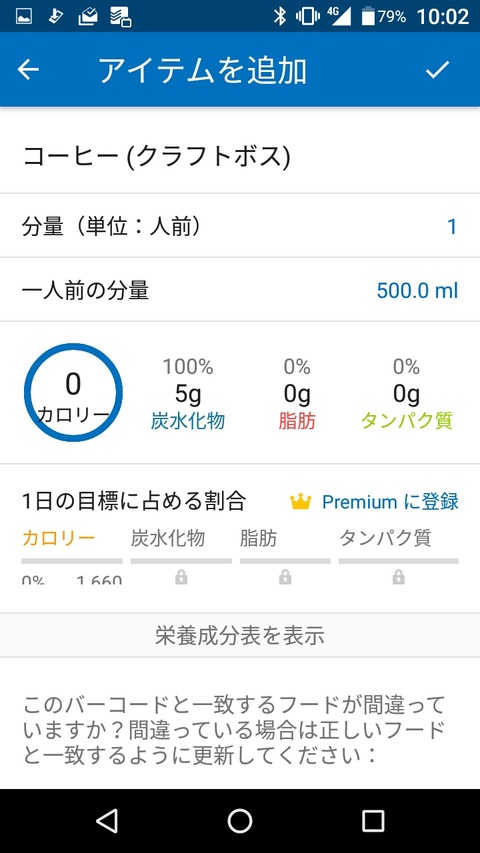Confirm with the checkmark icon

437,70
